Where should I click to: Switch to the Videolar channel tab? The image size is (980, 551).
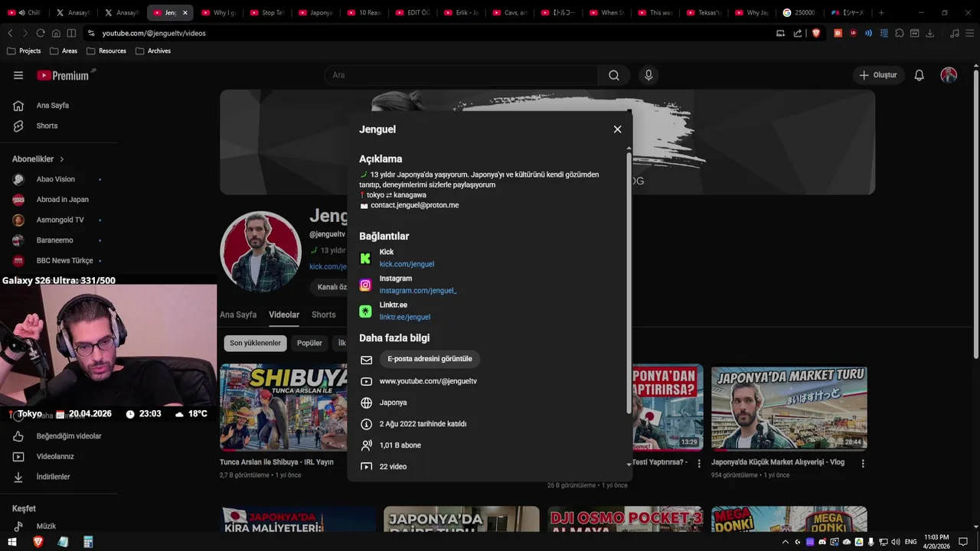pyautogui.click(x=284, y=315)
